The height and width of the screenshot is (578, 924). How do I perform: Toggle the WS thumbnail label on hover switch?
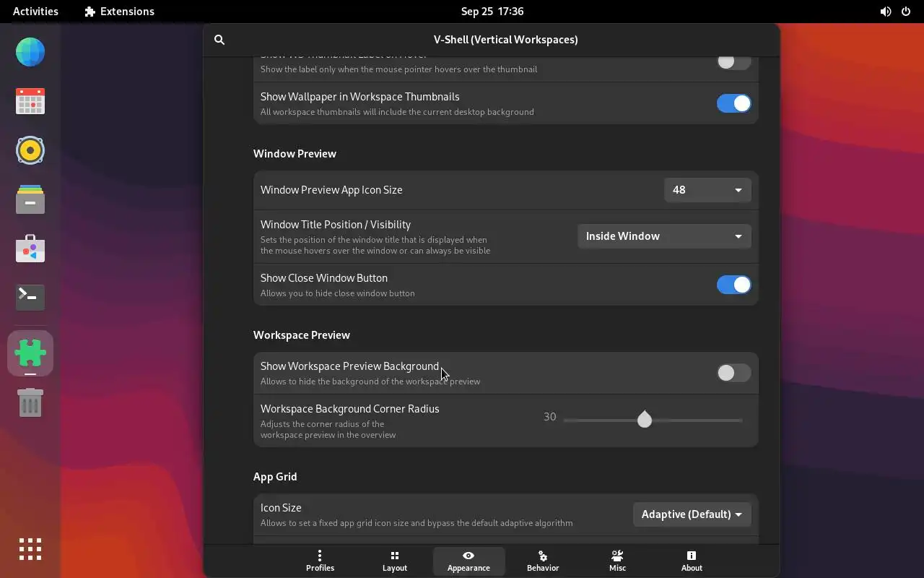point(733,61)
